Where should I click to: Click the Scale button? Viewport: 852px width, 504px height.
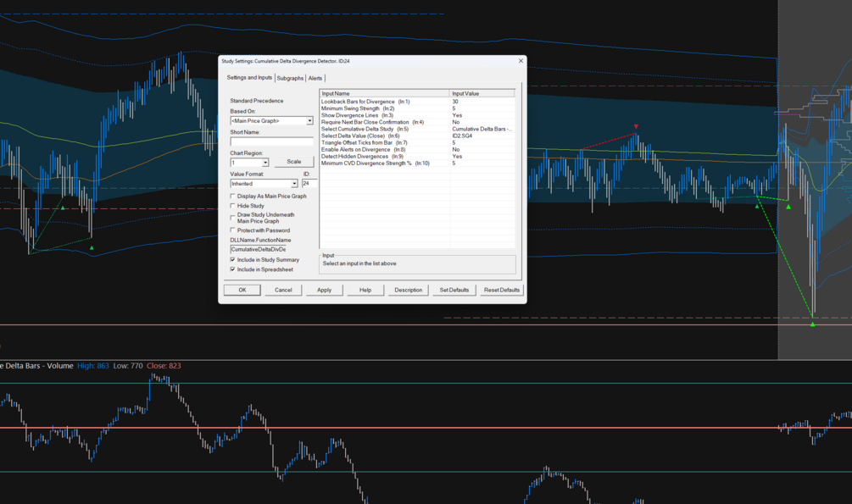(x=294, y=162)
